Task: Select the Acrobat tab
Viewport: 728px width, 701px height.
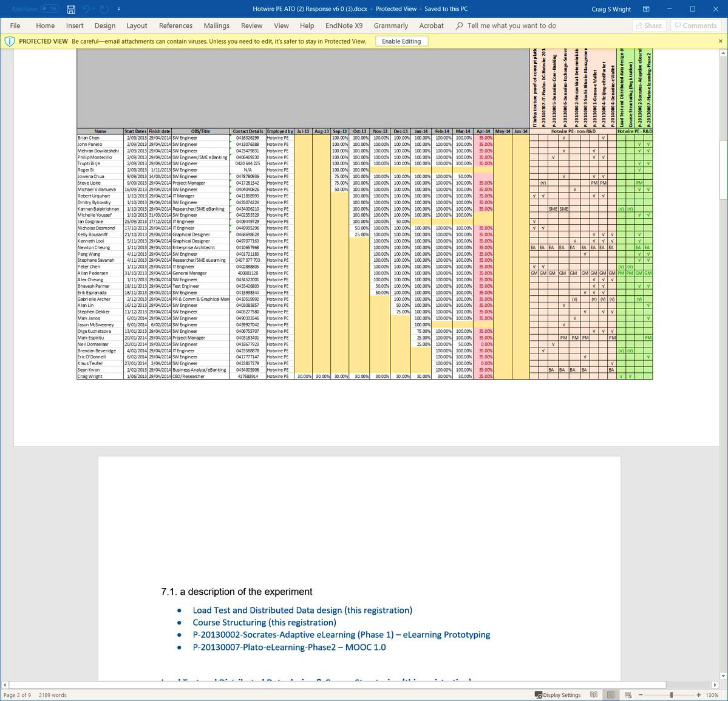Action: (431, 26)
